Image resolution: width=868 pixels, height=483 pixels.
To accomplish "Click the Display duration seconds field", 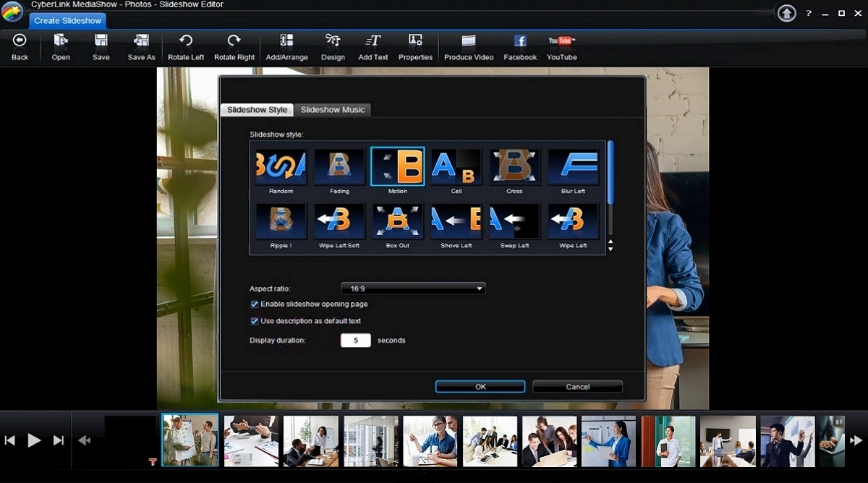I will click(356, 341).
